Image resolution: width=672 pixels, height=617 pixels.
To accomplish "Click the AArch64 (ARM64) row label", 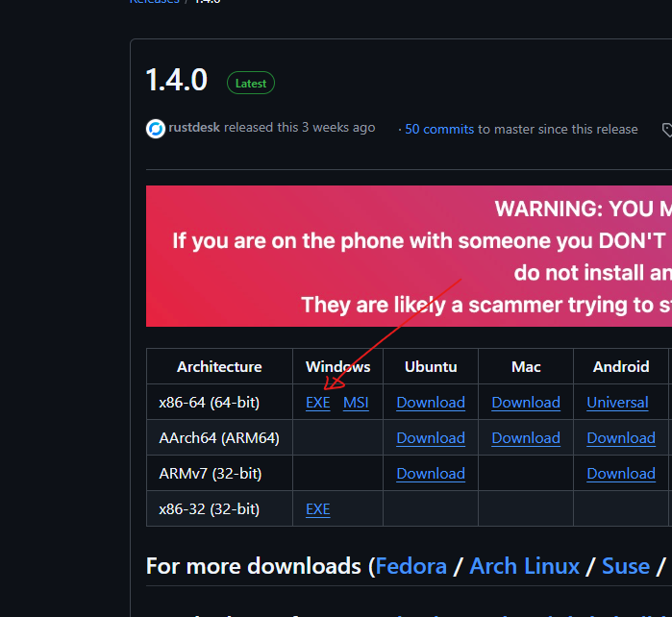I will pyautogui.click(x=219, y=438).
